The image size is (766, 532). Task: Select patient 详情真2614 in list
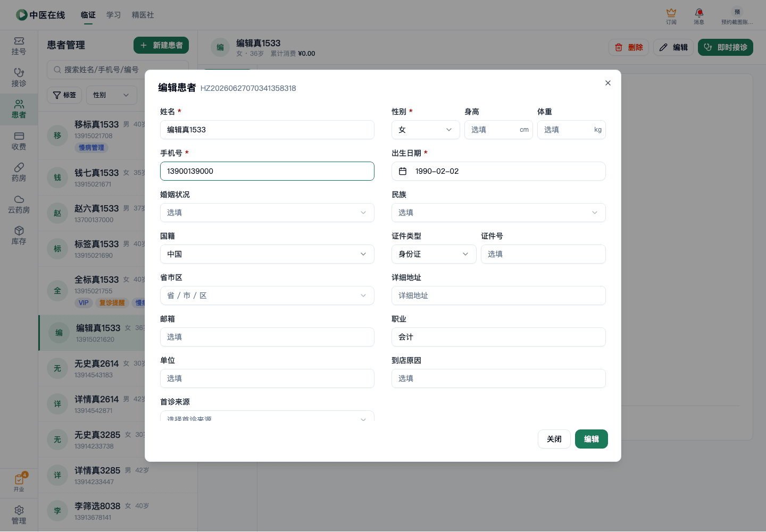coord(118,404)
